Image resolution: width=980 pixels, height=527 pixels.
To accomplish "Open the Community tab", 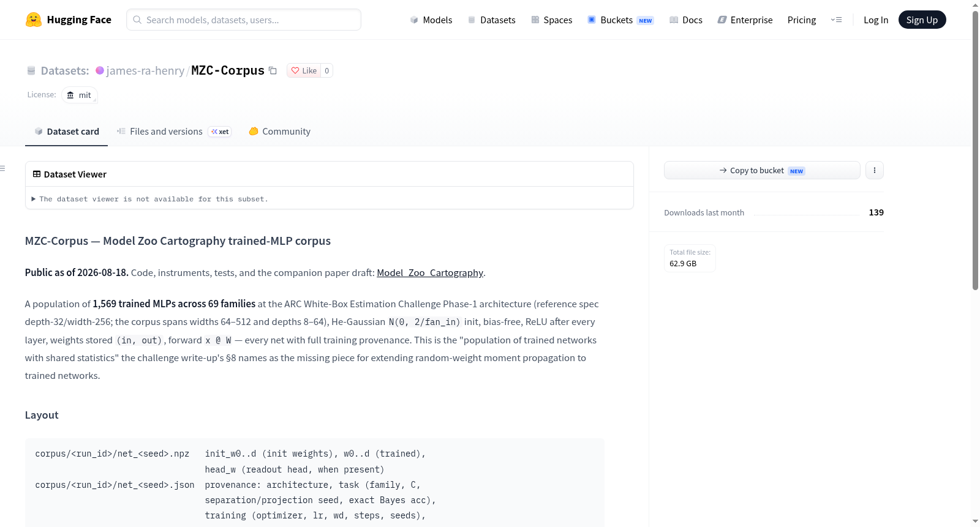I will 280,132.
